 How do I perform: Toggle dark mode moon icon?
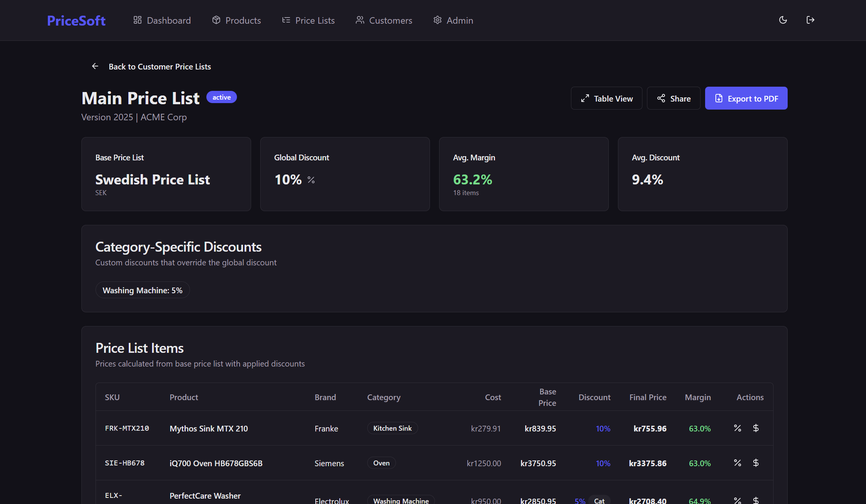point(783,20)
